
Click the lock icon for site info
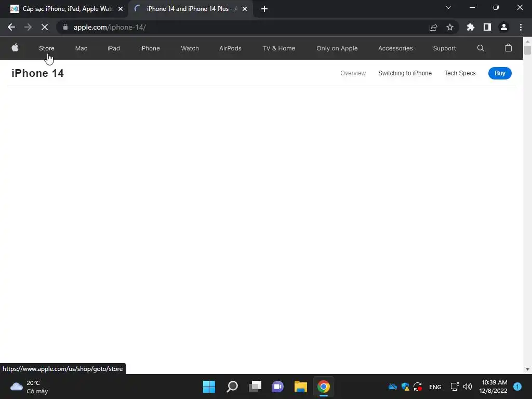click(x=65, y=27)
